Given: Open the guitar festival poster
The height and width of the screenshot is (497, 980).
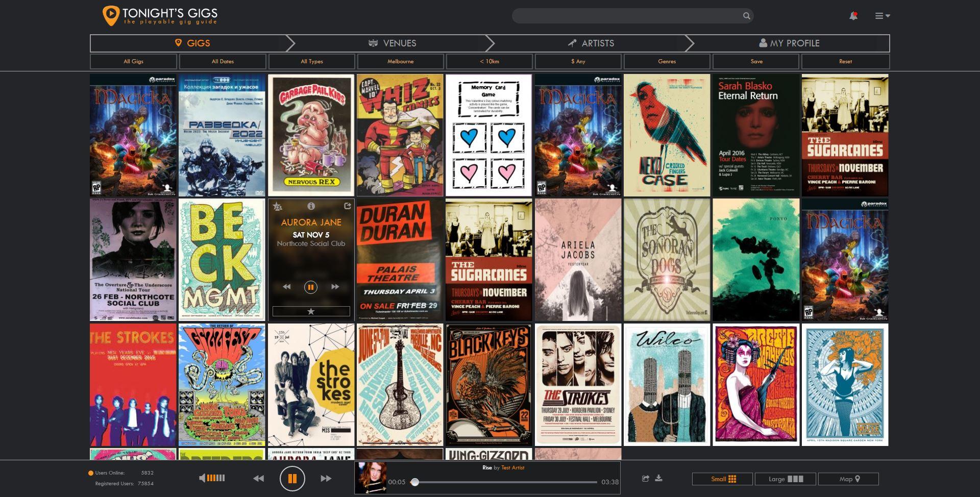Looking at the screenshot, I should pyautogui.click(x=400, y=385).
